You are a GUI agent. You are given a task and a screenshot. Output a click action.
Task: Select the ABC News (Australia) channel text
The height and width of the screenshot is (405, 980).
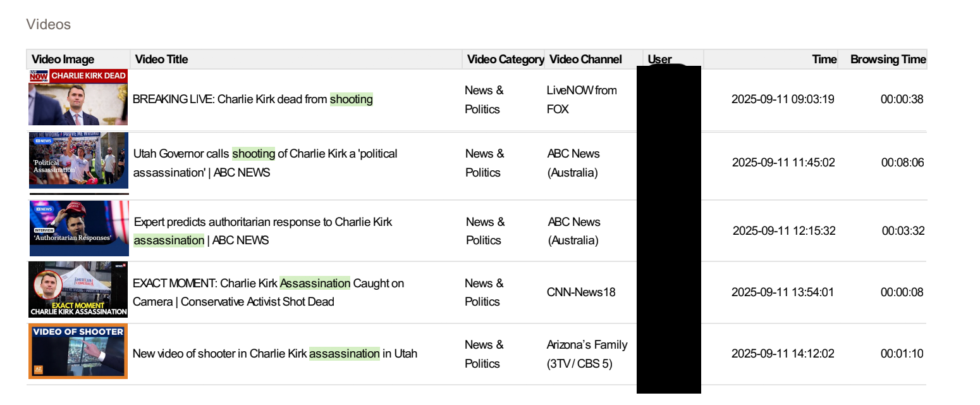point(573,163)
